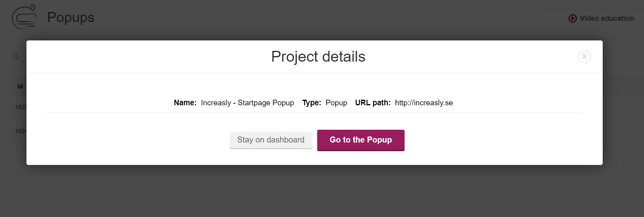Click the Type: label
Viewport: 644px width, 217px height.
pos(312,103)
